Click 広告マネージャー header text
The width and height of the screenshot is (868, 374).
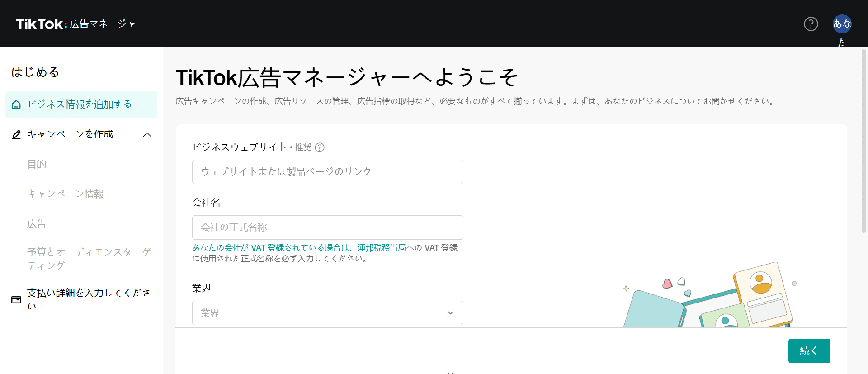108,24
